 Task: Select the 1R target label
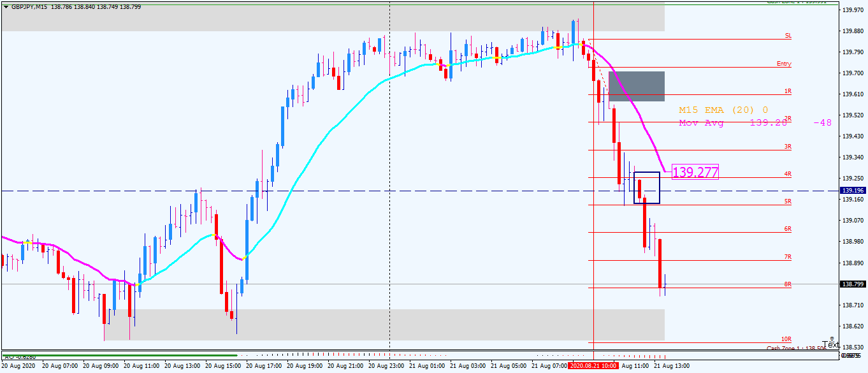click(788, 92)
